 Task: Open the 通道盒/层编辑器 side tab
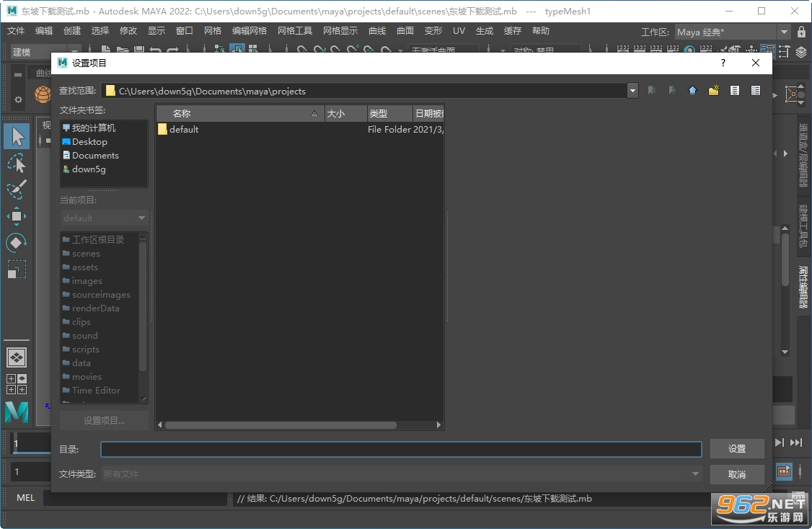[x=803, y=155]
